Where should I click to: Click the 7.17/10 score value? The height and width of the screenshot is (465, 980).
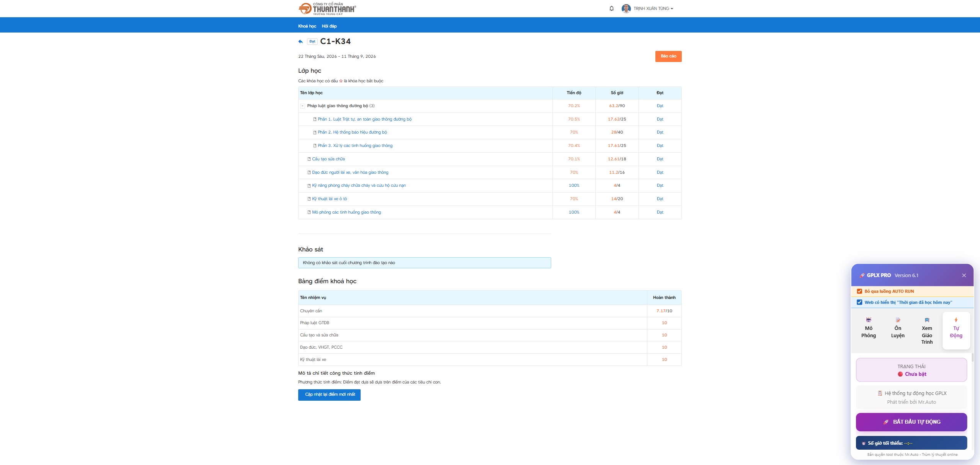pos(664,311)
